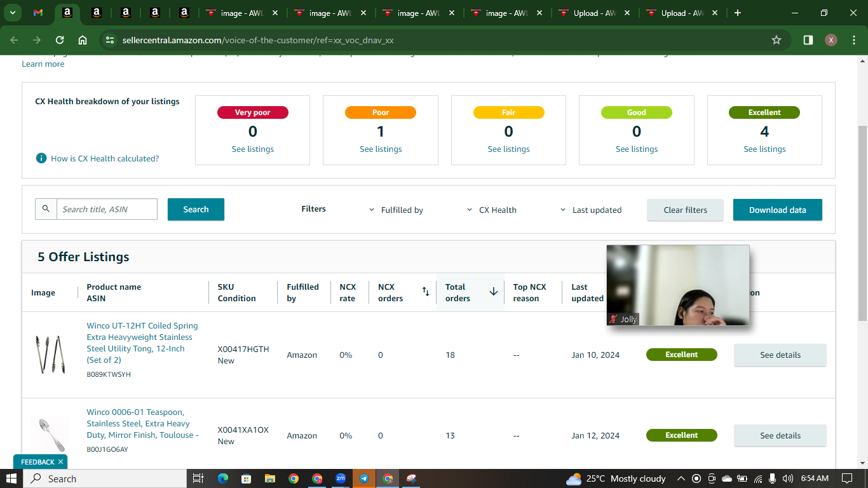Go forward using the browser arrow
Image resolution: width=868 pixels, height=488 pixels.
(37, 40)
